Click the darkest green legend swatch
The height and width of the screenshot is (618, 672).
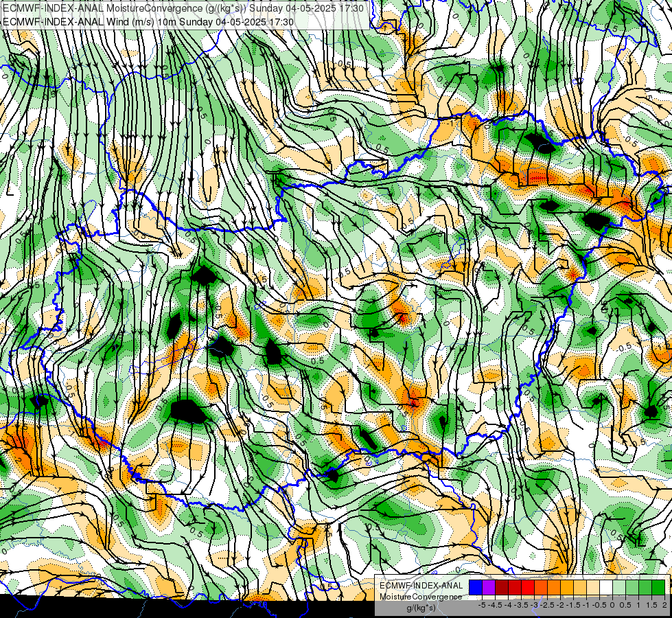[658, 588]
